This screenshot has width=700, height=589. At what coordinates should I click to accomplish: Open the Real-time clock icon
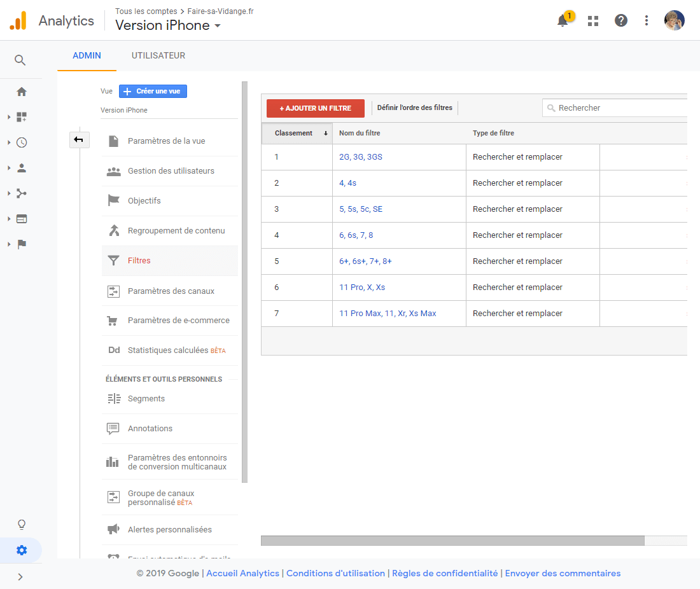pyautogui.click(x=22, y=142)
